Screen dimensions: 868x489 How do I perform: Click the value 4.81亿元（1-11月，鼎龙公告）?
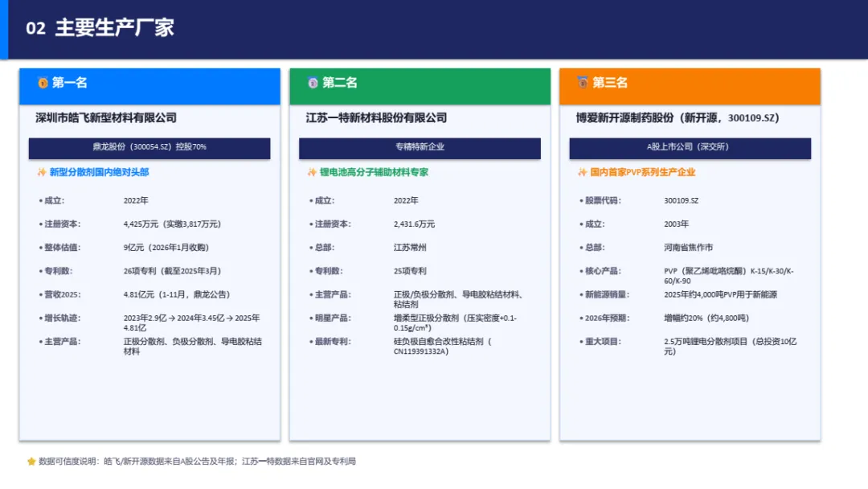coord(177,294)
